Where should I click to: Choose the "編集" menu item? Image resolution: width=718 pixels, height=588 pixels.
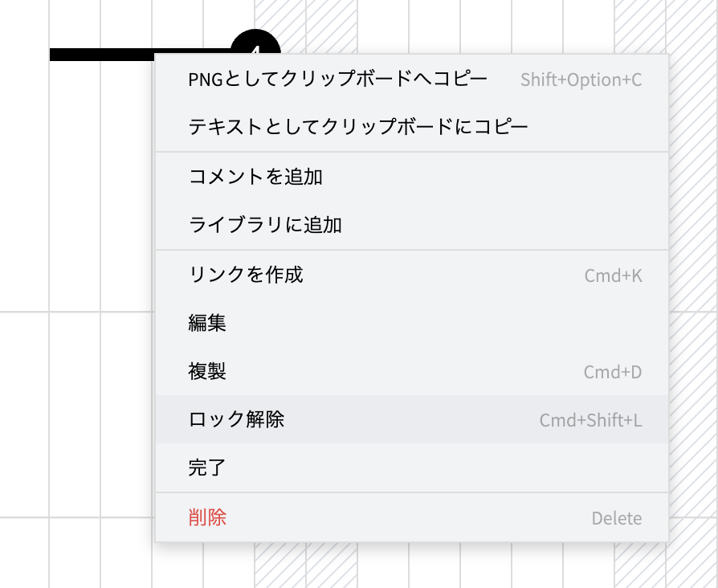207,323
